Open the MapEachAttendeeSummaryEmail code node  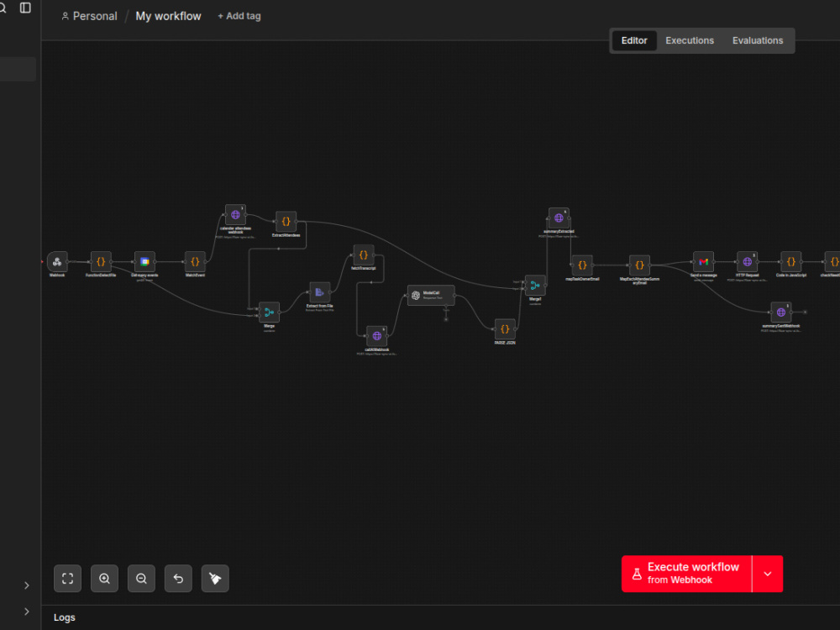click(639, 265)
